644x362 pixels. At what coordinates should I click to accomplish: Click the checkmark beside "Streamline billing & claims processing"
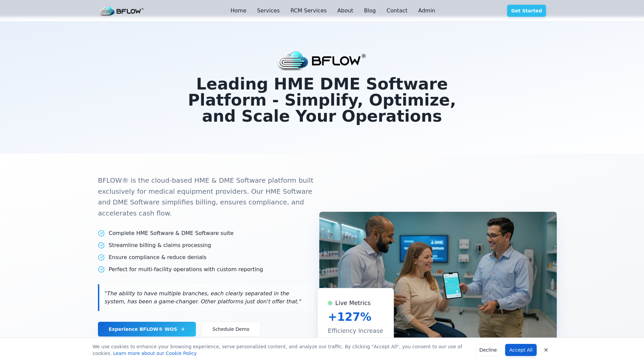tap(101, 245)
